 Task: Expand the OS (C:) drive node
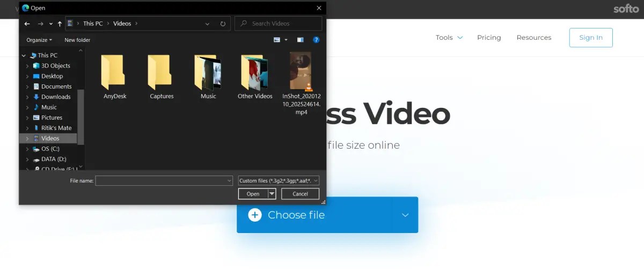(27, 149)
